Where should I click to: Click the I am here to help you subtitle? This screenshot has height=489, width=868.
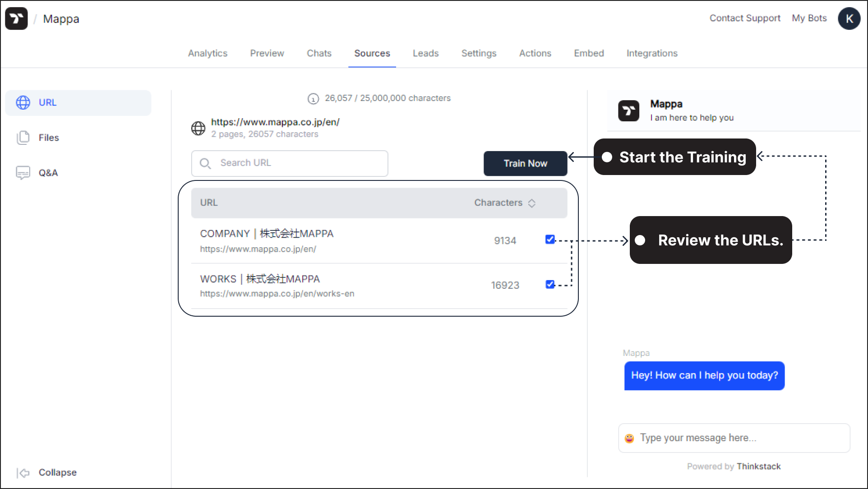pos(692,118)
